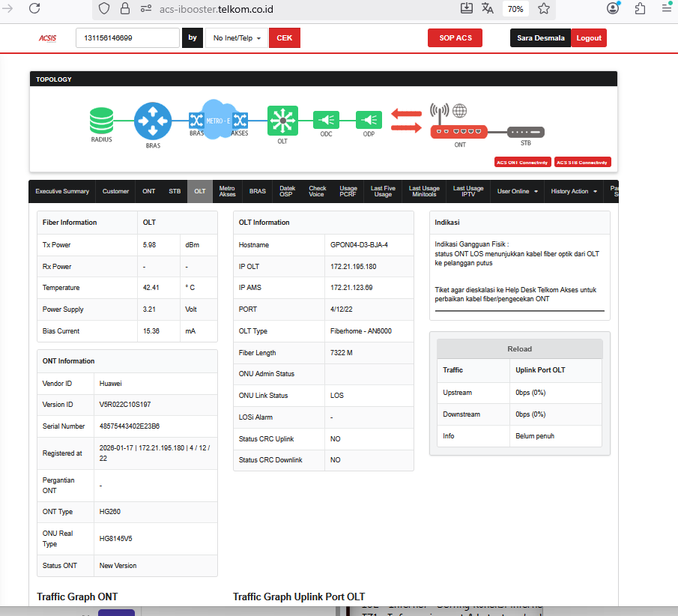Click the globe icon above ONT
678x616 pixels.
click(x=460, y=111)
